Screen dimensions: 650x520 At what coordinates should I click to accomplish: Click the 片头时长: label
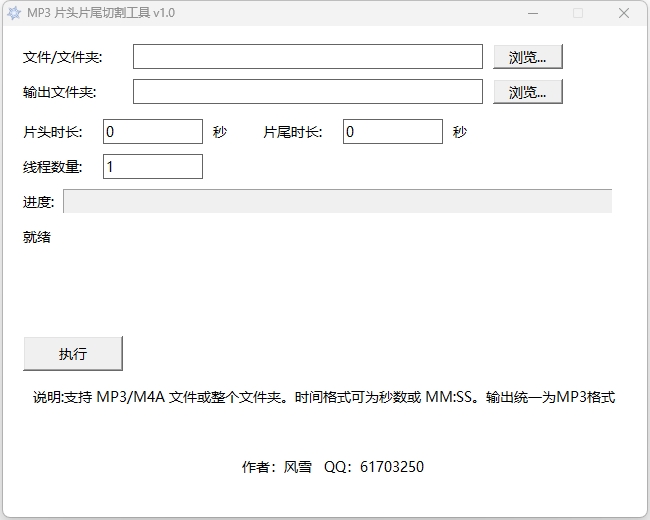[53, 132]
